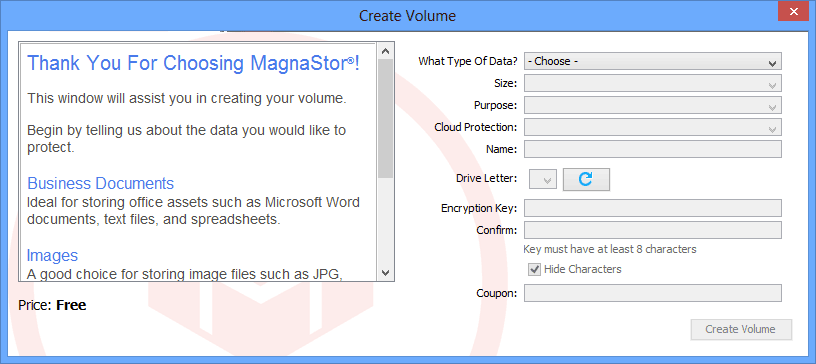816x364 pixels.
Task: Open the What Type Of Data dropdown
Action: (x=653, y=61)
